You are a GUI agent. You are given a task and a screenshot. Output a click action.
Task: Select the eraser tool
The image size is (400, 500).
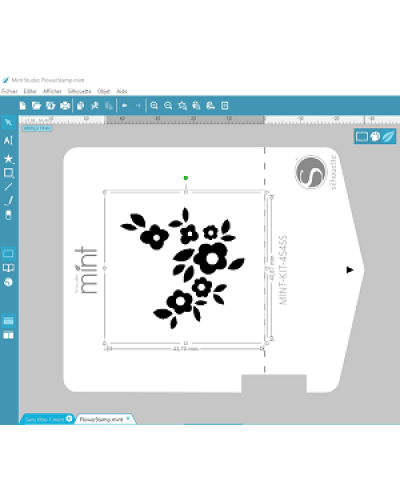8,215
